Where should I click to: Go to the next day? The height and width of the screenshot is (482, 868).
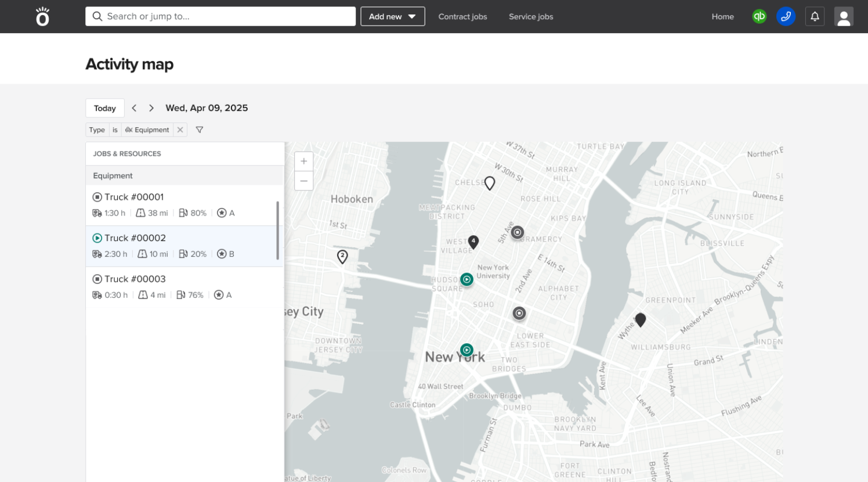151,108
